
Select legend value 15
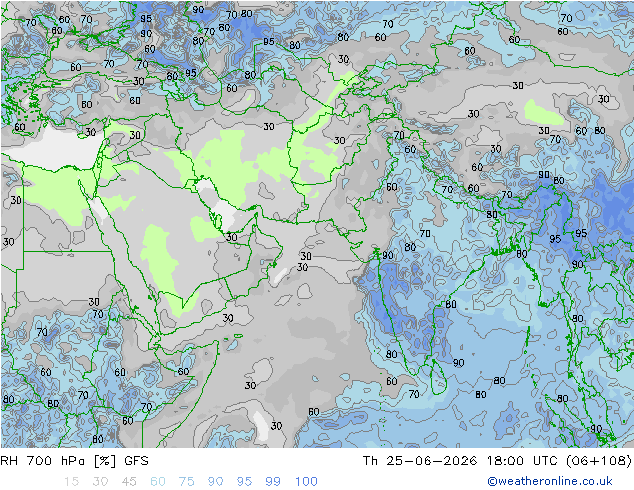click(71, 482)
